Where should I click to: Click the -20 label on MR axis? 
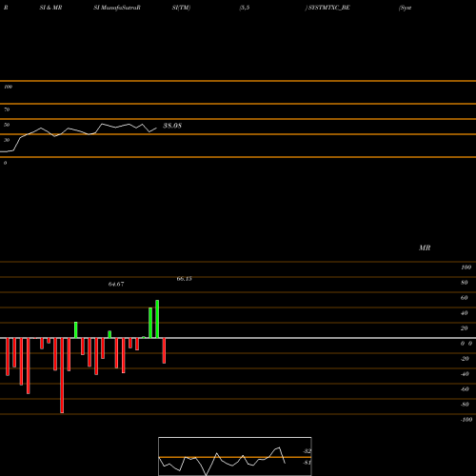click(x=465, y=359)
